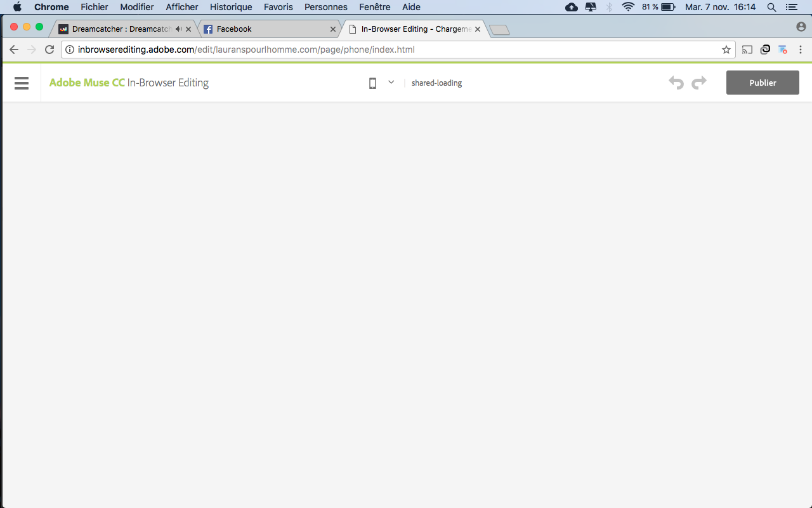Close the Facebook tab

(x=333, y=29)
